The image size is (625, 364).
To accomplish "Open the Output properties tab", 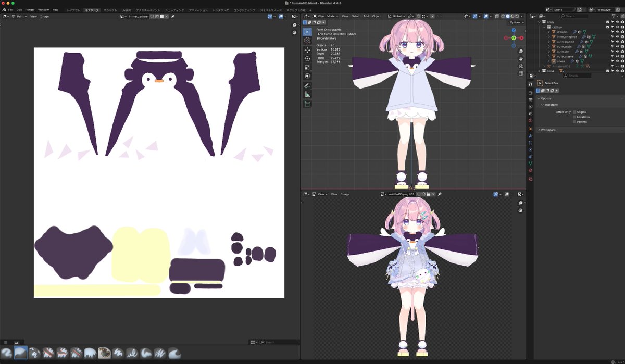I will pyautogui.click(x=531, y=99).
